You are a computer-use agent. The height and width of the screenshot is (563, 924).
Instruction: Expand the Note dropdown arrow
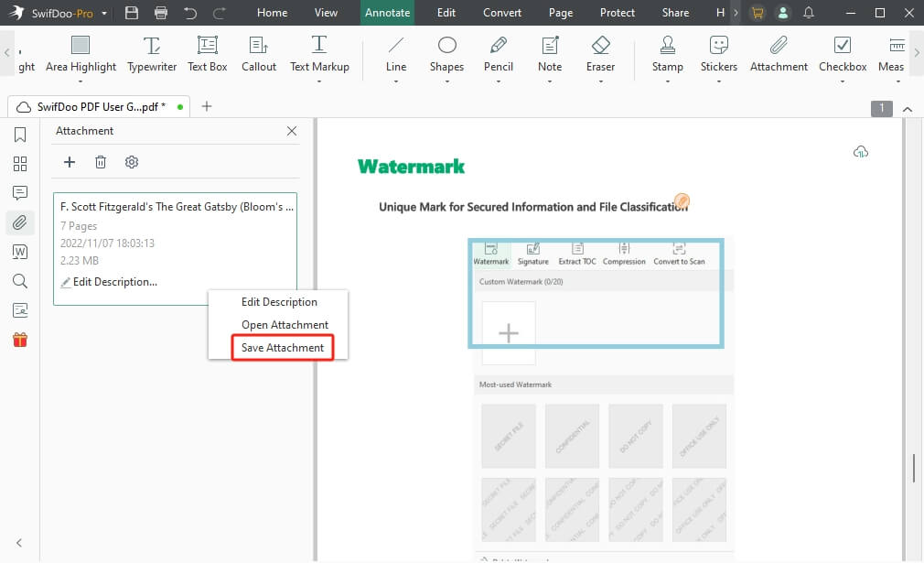click(x=549, y=81)
